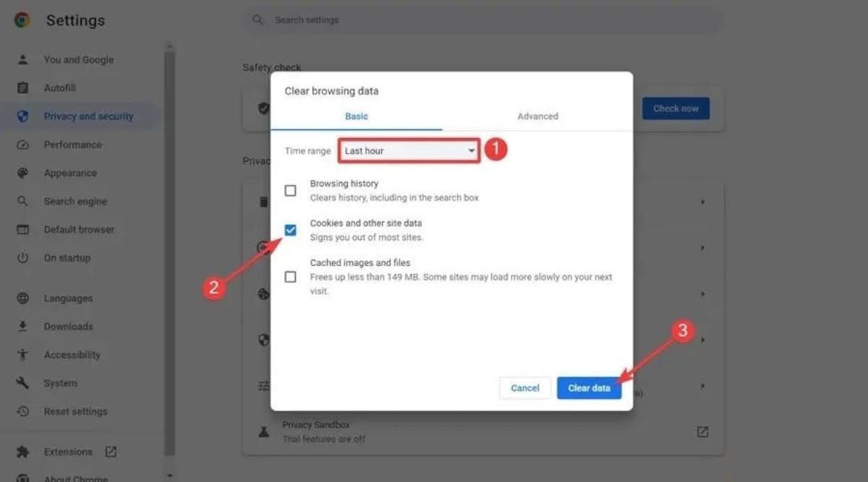Click the external-link icon next to Extensions
The height and width of the screenshot is (482, 868).
click(111, 451)
